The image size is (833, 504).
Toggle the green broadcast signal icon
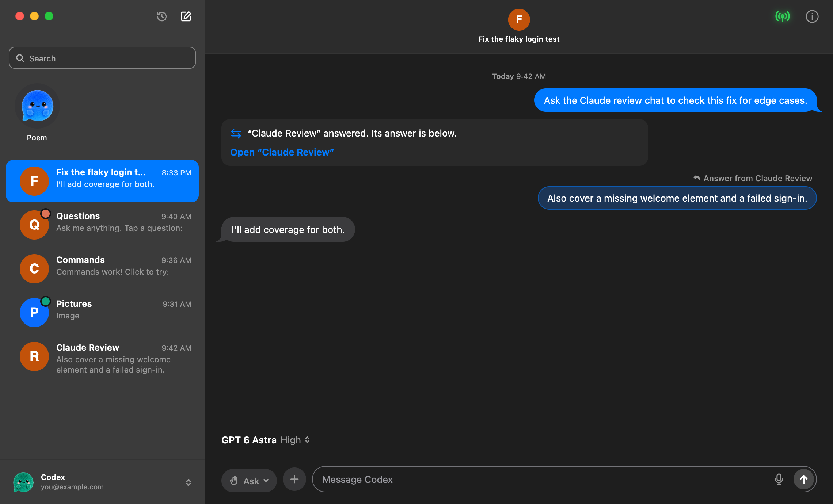coord(782,16)
